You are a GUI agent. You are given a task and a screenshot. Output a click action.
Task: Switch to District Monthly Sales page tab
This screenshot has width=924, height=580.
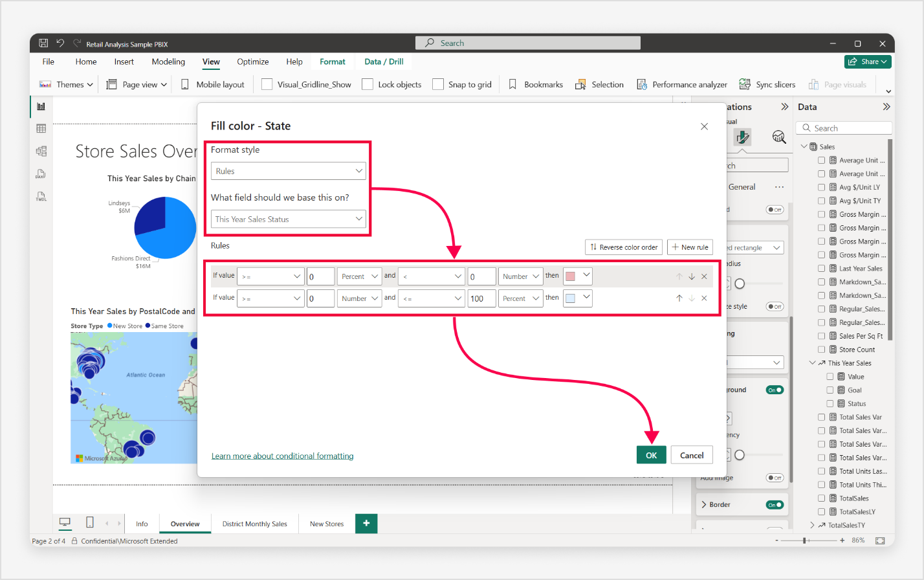(254, 524)
